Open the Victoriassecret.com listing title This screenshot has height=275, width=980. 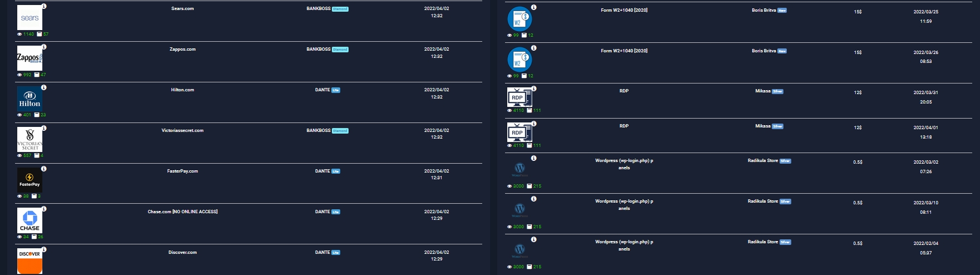183,130
